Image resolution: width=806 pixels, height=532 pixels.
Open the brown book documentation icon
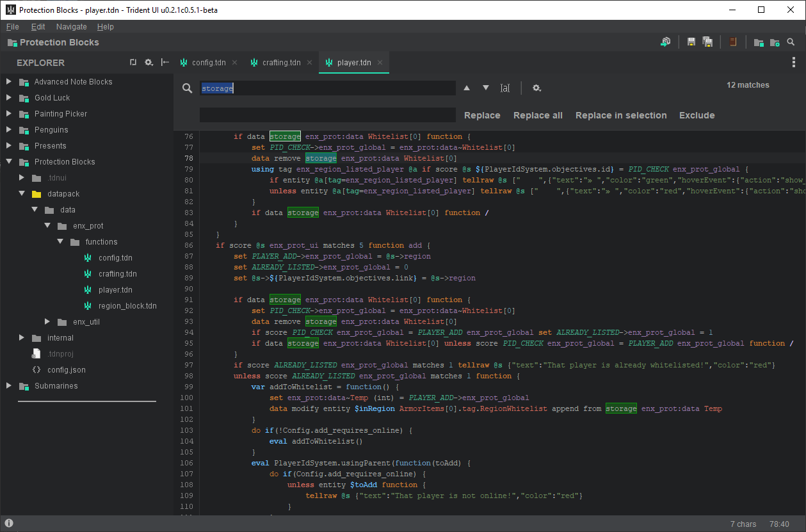point(733,42)
